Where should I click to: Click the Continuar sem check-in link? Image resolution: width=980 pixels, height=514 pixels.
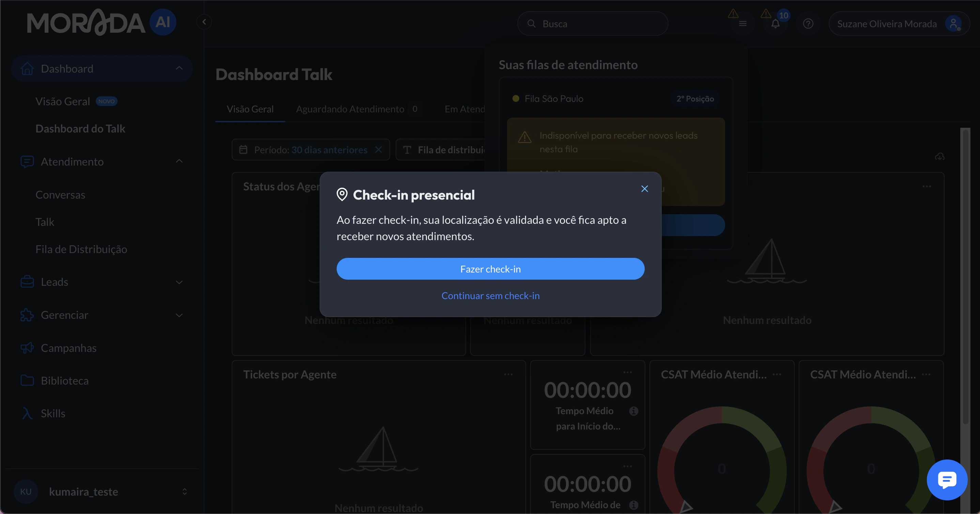490,295
